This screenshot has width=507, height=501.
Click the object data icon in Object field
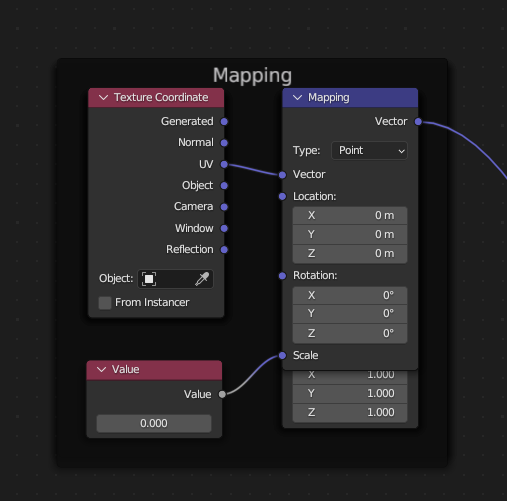[149, 279]
